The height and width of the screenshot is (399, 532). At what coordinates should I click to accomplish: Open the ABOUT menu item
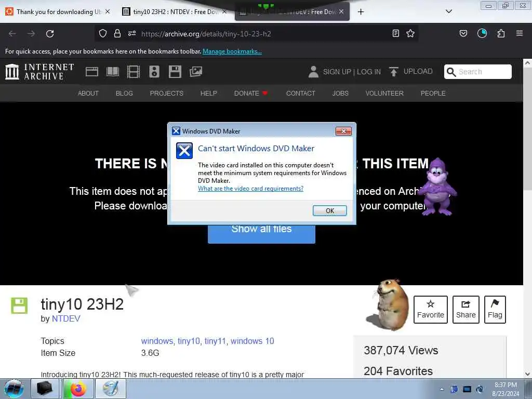88,94
